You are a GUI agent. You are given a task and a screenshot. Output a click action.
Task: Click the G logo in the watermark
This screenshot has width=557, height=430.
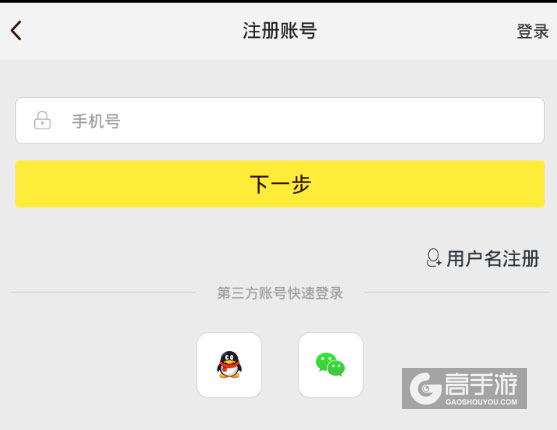pyautogui.click(x=425, y=389)
